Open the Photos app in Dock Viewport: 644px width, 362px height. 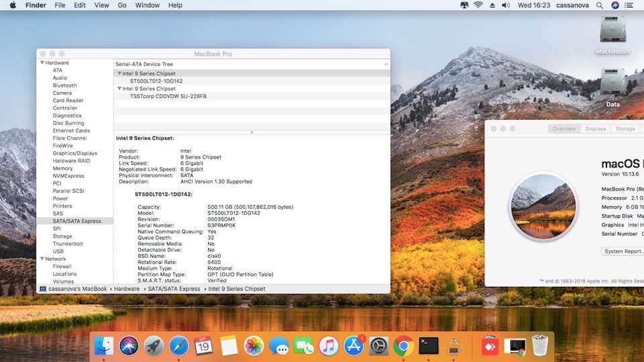tap(254, 346)
